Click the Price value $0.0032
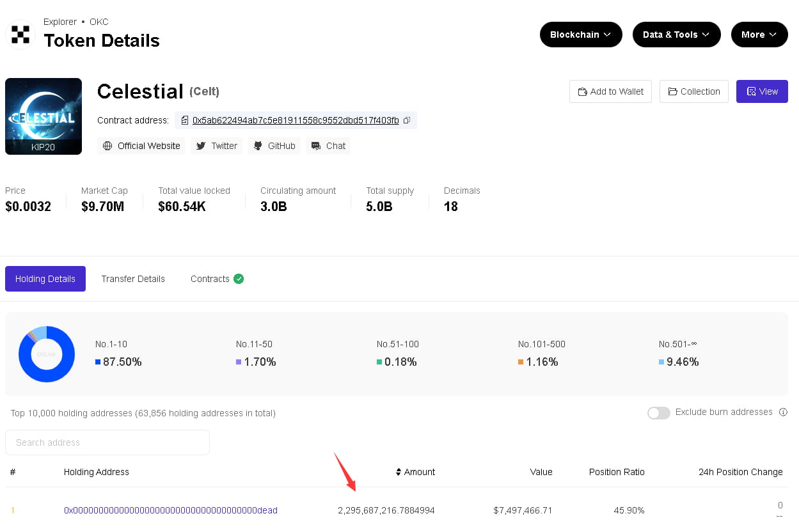Image resolution: width=799 pixels, height=532 pixels. point(28,207)
